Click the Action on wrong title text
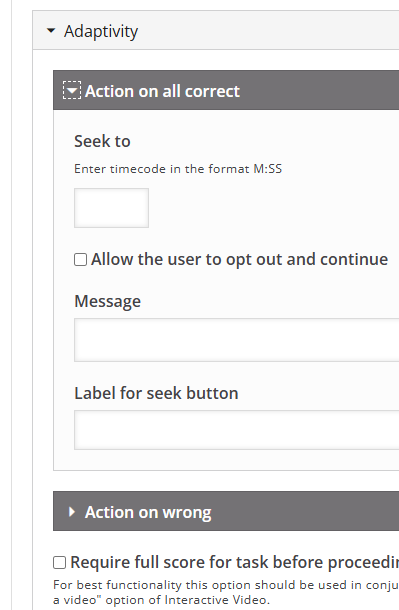 (x=148, y=512)
